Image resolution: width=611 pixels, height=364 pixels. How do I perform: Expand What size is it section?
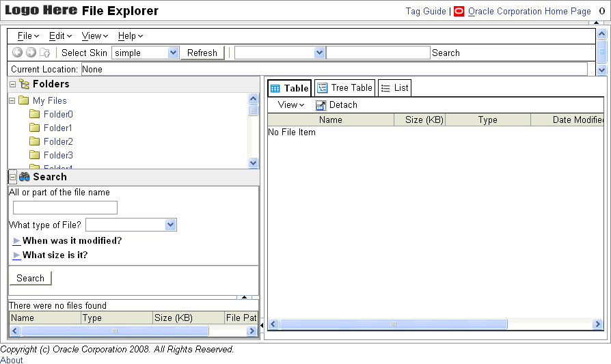pyautogui.click(x=16, y=255)
